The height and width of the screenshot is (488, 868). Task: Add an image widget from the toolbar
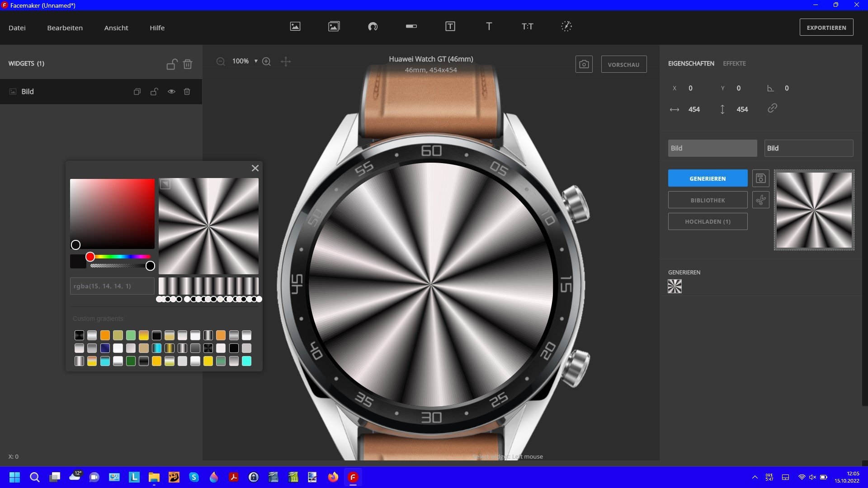tap(295, 27)
